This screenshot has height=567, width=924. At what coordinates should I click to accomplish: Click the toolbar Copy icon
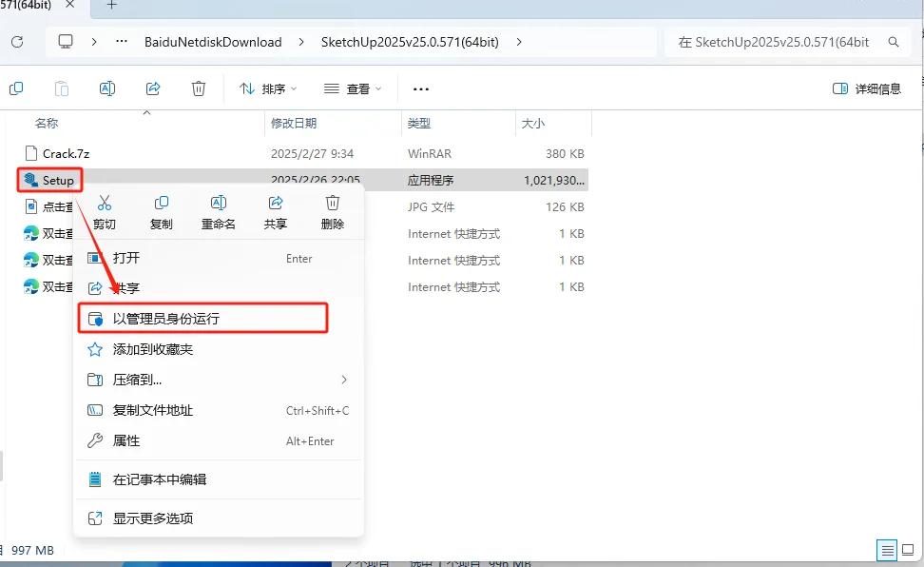pyautogui.click(x=16, y=88)
